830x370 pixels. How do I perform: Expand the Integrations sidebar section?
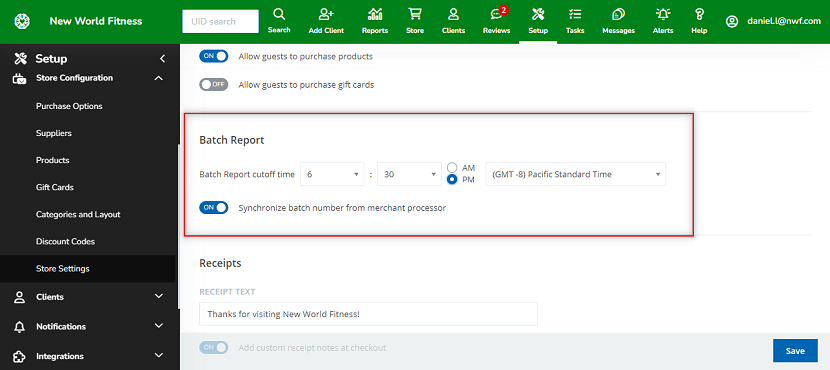tap(158, 356)
